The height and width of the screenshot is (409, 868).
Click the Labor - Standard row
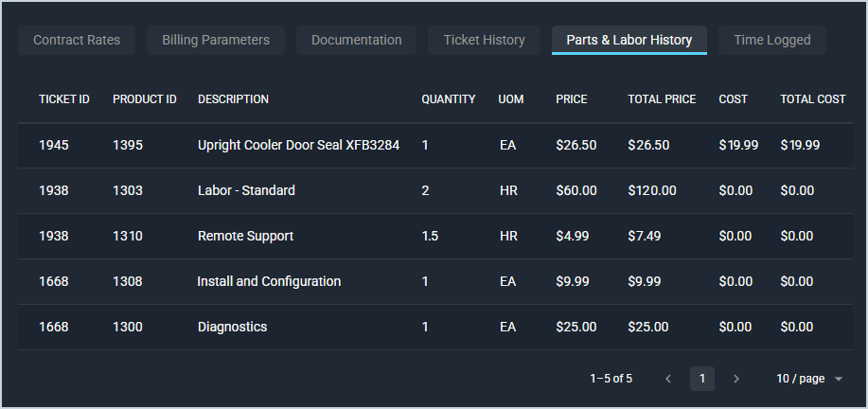tap(246, 191)
